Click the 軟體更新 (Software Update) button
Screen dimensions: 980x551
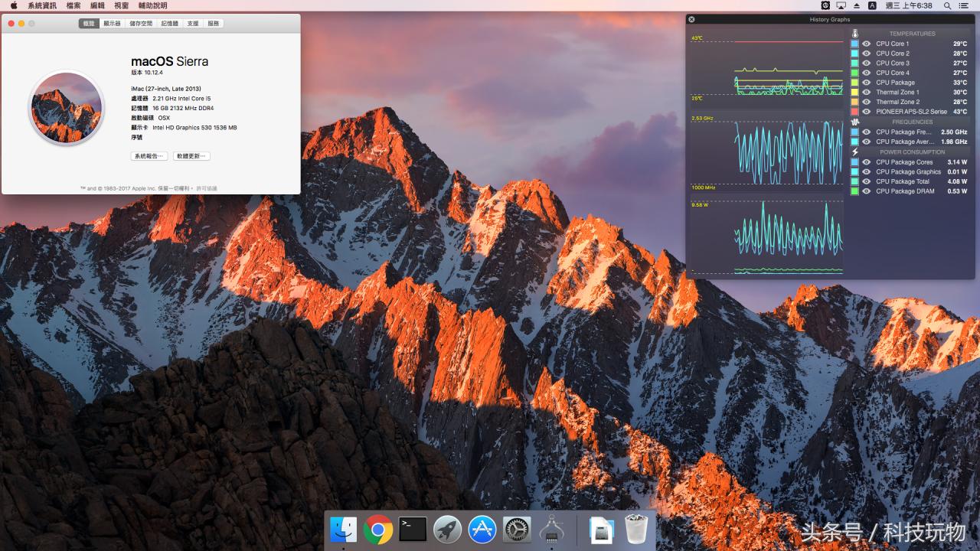191,156
